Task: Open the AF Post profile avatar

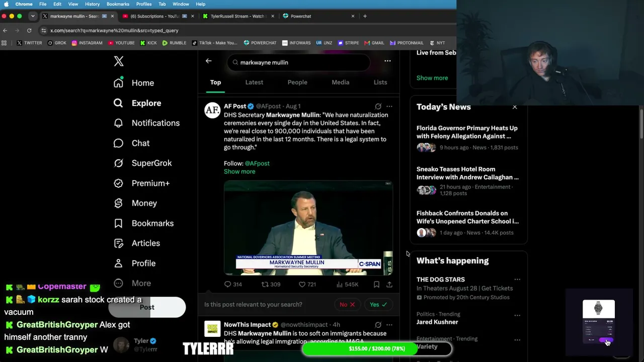Action: [212, 111]
